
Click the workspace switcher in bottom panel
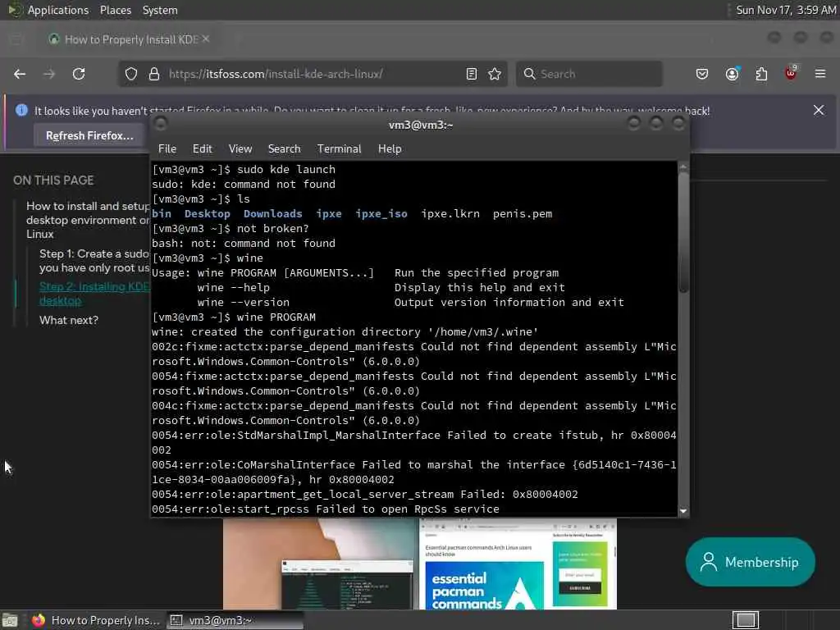click(746, 620)
